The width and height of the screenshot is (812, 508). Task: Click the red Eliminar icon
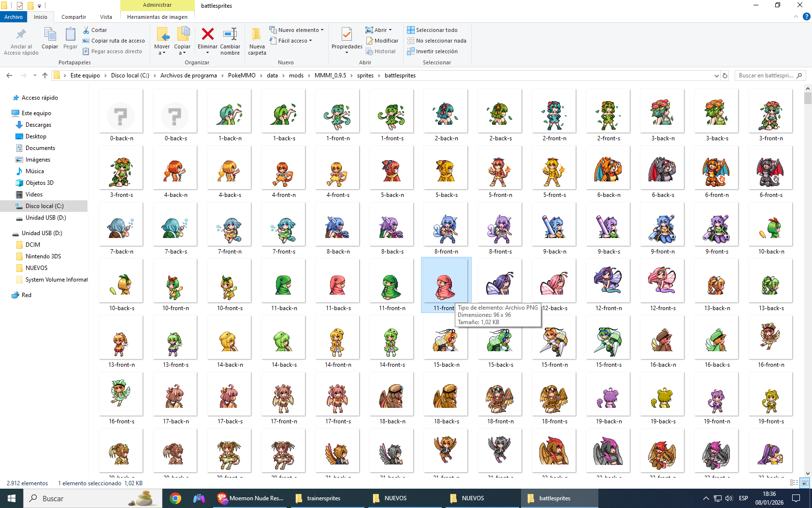(x=208, y=34)
